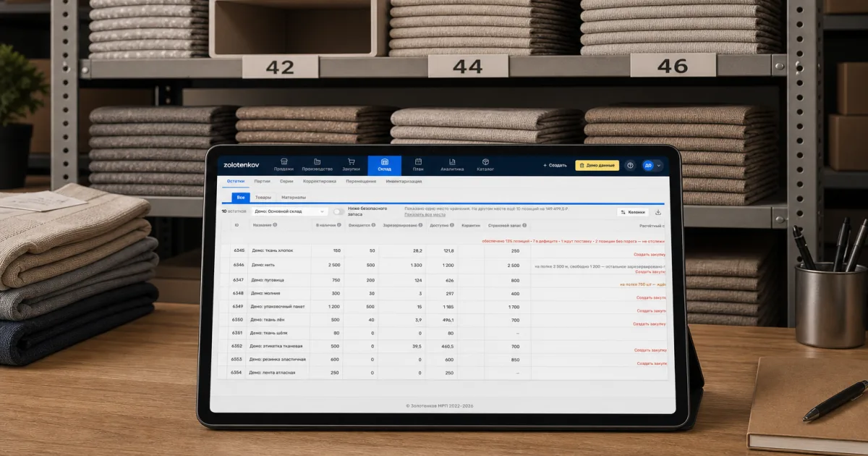
Task: Select row Демо: ткань хлопок
Action: coord(443,250)
